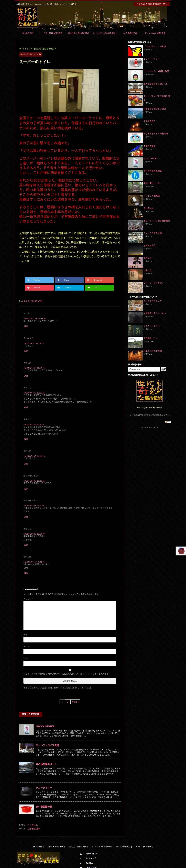Click the コメントを送る submit button

tap(70, 681)
